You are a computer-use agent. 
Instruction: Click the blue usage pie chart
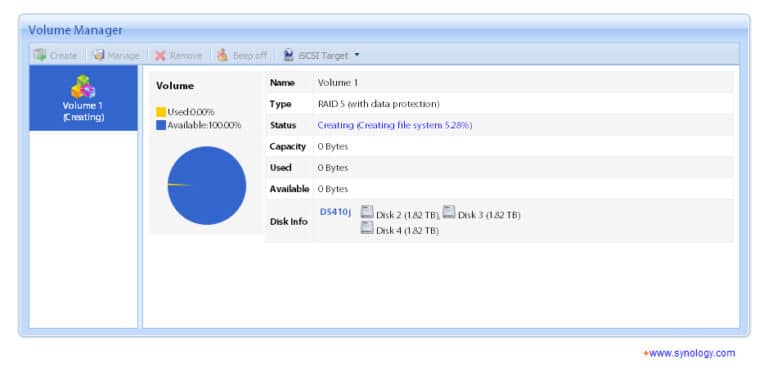[207, 186]
